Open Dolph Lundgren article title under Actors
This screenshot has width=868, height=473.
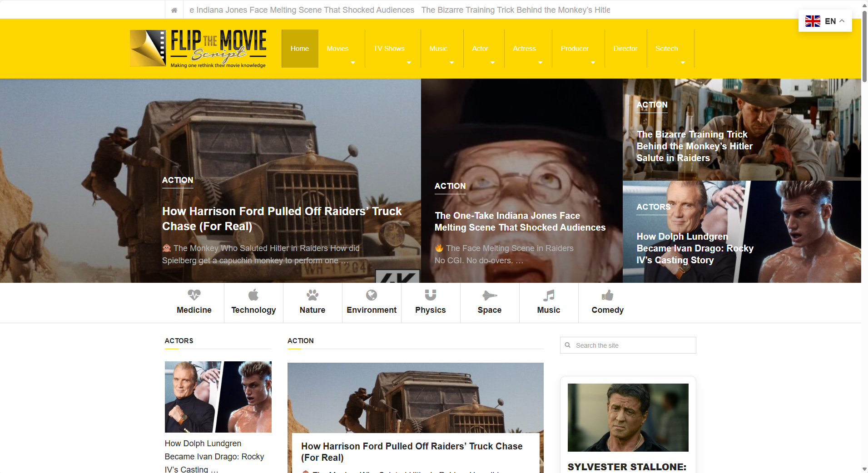click(x=214, y=456)
